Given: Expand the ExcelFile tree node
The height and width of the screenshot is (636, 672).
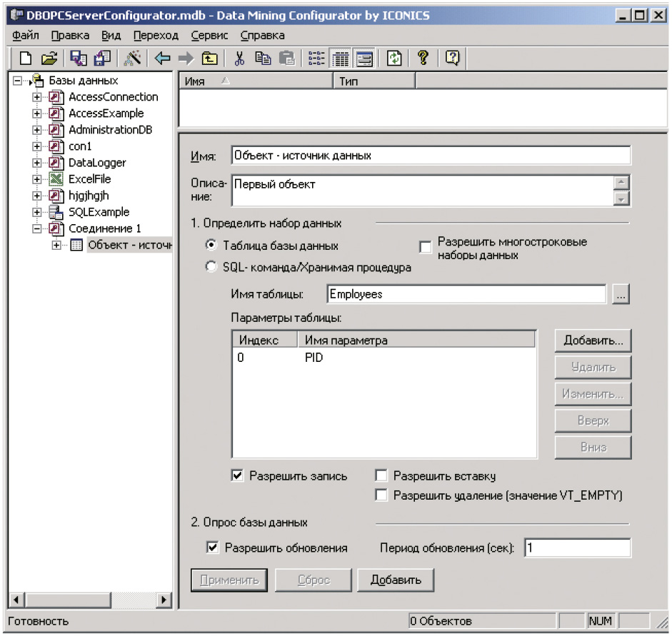Looking at the screenshot, I should pos(37,179).
